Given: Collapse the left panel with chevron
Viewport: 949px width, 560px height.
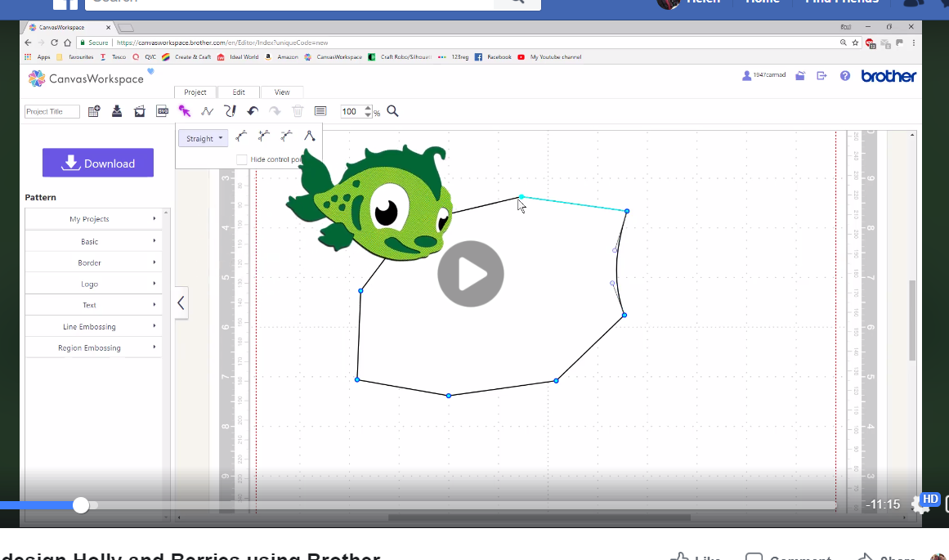Looking at the screenshot, I should tap(181, 302).
